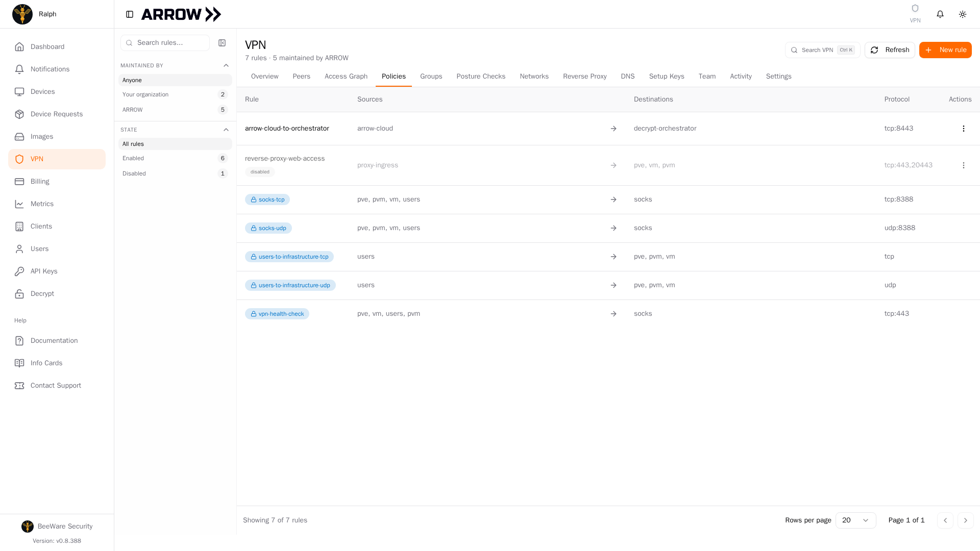980x551 pixels.
Task: Click the Refresh button
Action: tap(890, 50)
